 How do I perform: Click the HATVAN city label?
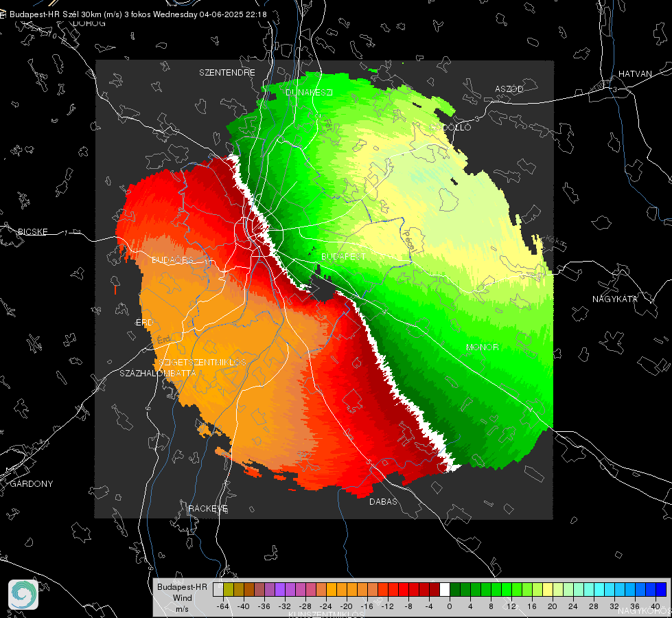tap(635, 74)
